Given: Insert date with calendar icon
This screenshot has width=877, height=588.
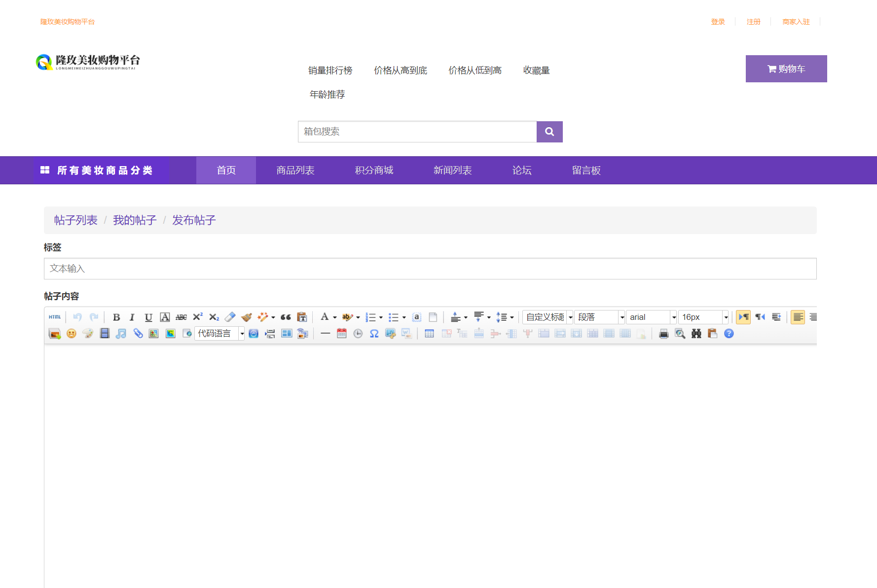Looking at the screenshot, I should click(x=341, y=334).
